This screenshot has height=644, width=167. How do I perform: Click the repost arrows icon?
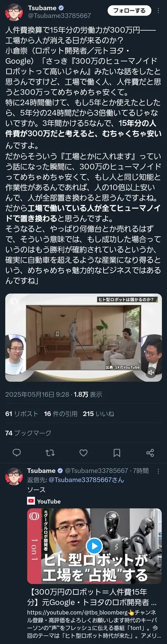[x=50, y=453]
